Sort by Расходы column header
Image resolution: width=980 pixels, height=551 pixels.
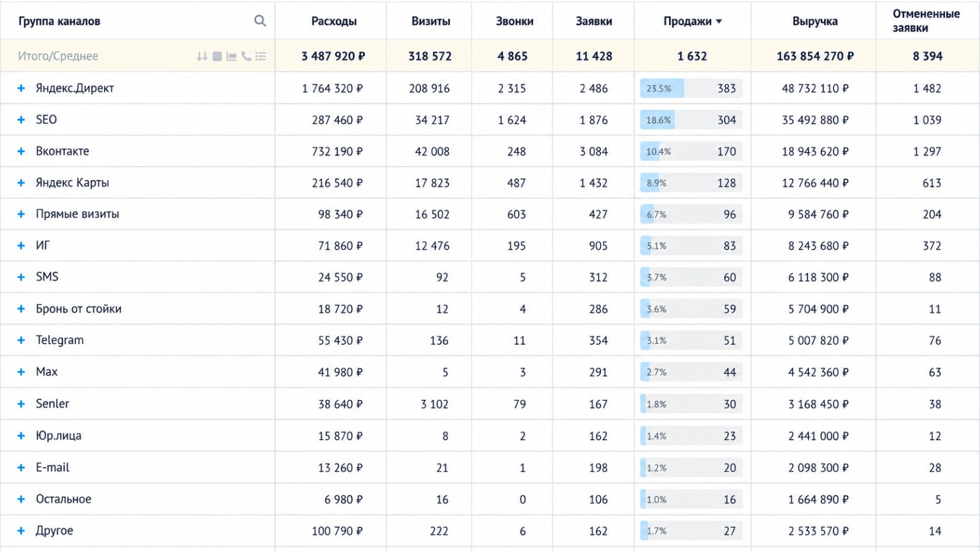coord(334,21)
